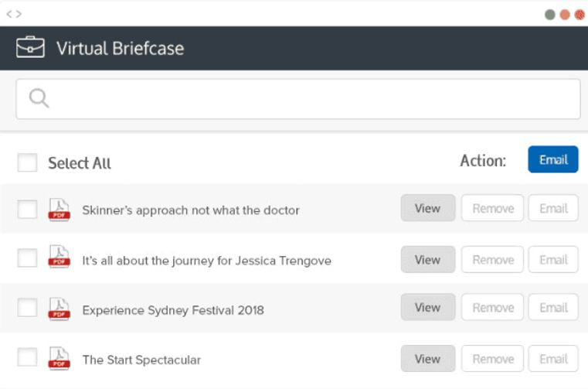Click PDF icon beside Experience Sydney Festival 2018

point(59,309)
